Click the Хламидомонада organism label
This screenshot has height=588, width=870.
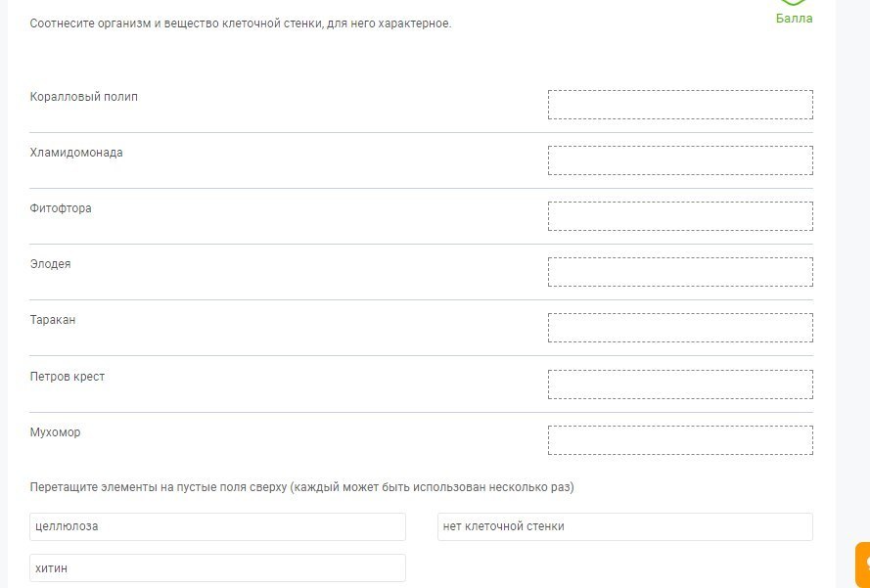[x=76, y=153]
